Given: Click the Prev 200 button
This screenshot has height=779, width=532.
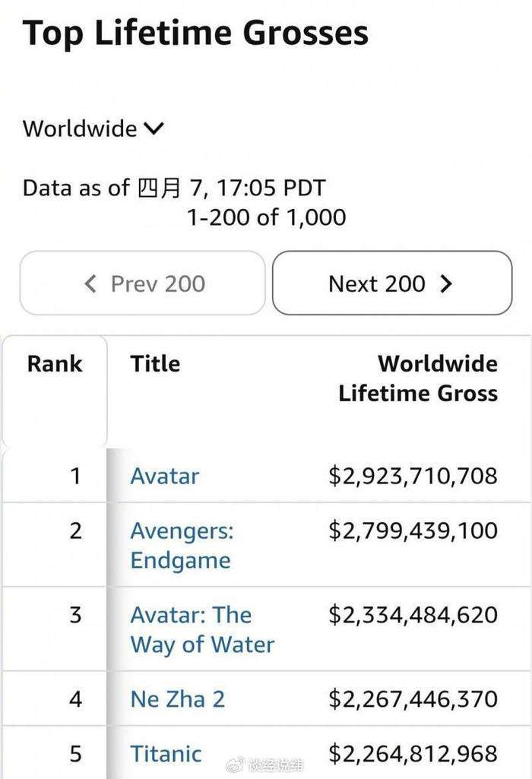Looking at the screenshot, I should tap(143, 283).
